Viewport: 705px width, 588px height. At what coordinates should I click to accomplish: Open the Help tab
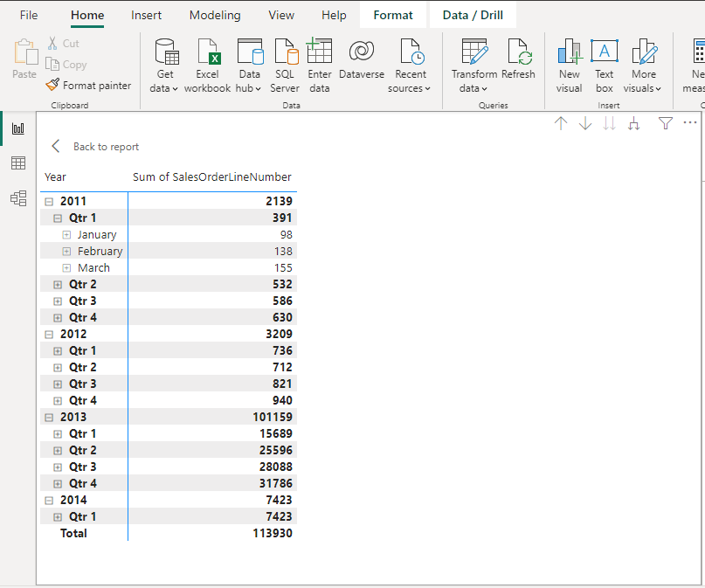[334, 15]
